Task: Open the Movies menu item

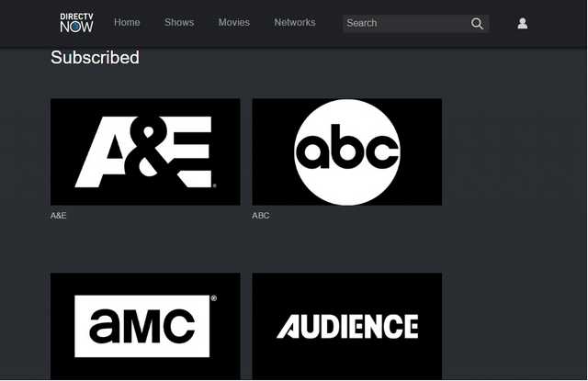Action: (234, 22)
